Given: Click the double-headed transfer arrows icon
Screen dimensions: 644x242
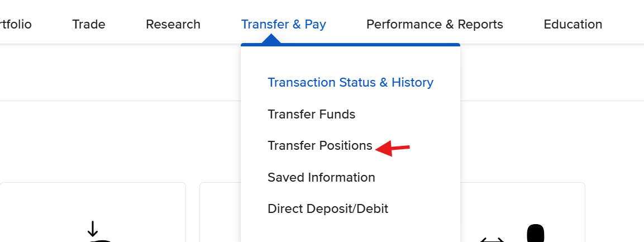Looking at the screenshot, I should tap(492, 239).
